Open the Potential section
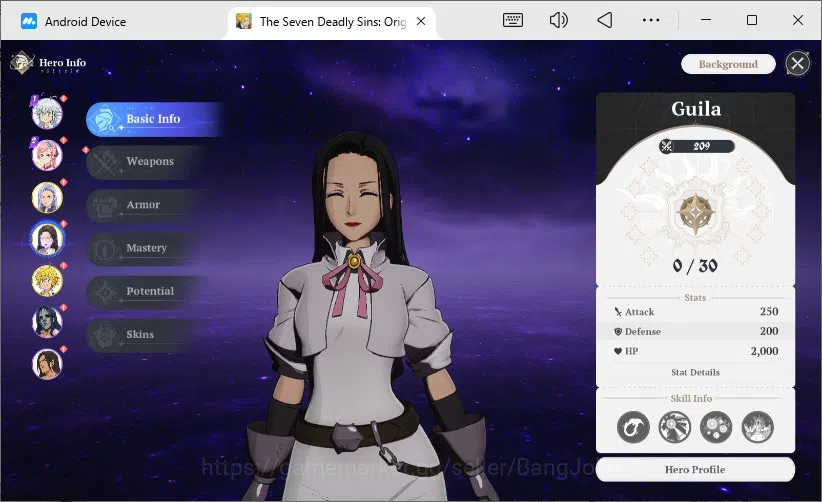This screenshot has height=502, width=822. click(150, 292)
